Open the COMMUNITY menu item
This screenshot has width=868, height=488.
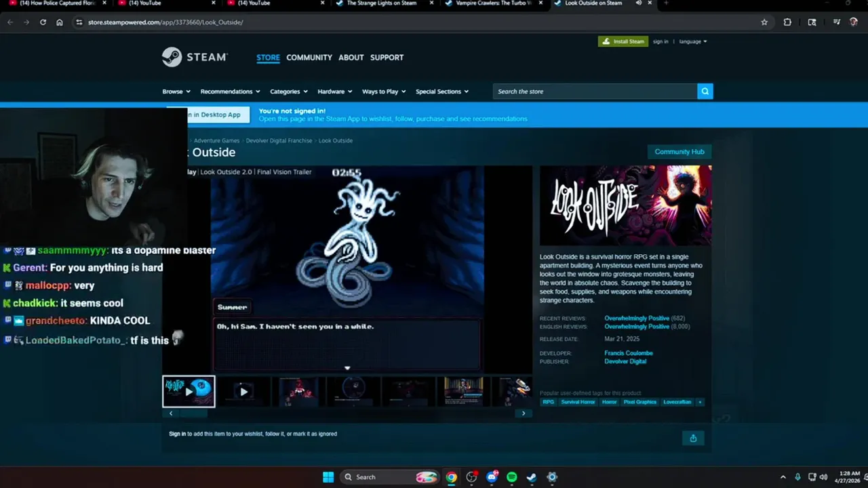(x=309, y=58)
